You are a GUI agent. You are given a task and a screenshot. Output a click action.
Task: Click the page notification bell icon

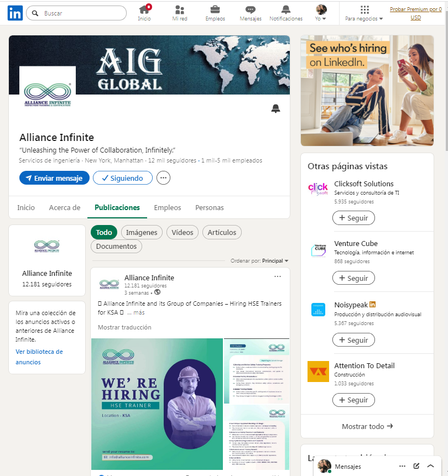pos(275,108)
